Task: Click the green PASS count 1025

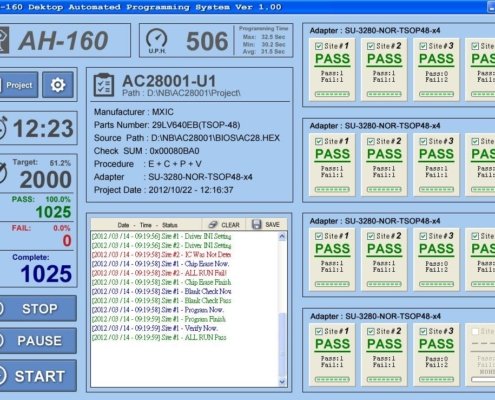Action: click(x=53, y=212)
